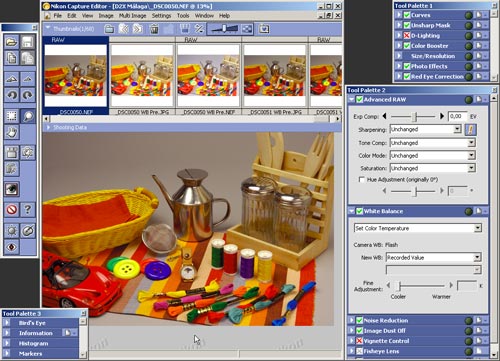
Task: Enable the Hue Adjustment checkbox
Action: coord(362,180)
